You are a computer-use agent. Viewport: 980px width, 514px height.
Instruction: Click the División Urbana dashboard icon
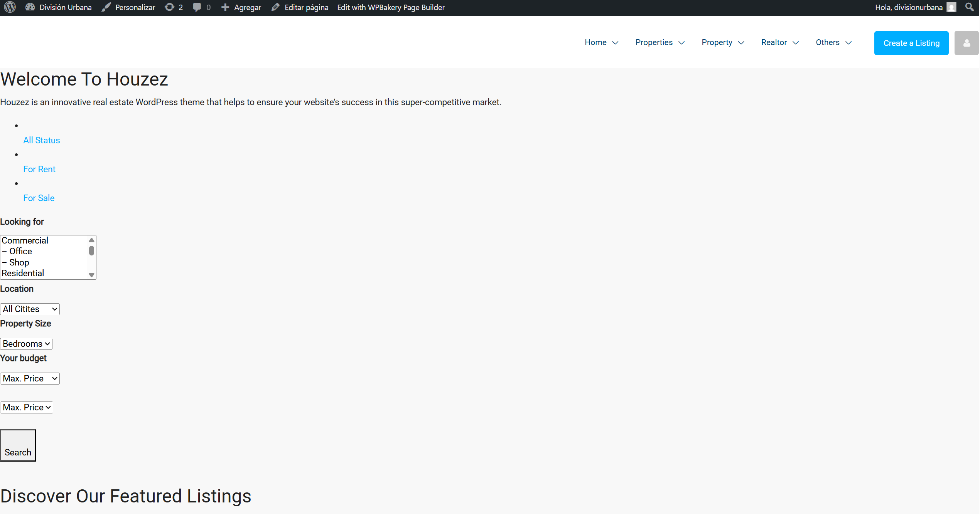[30, 7]
